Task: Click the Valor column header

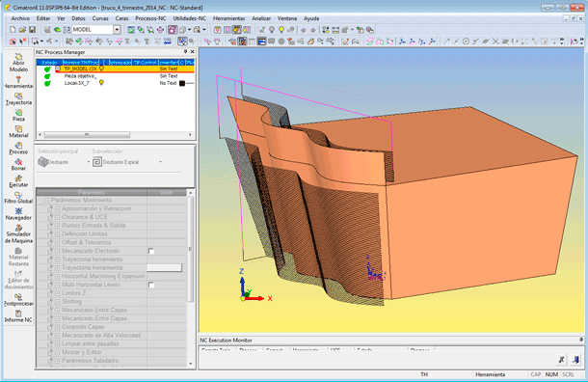Action: (x=167, y=192)
